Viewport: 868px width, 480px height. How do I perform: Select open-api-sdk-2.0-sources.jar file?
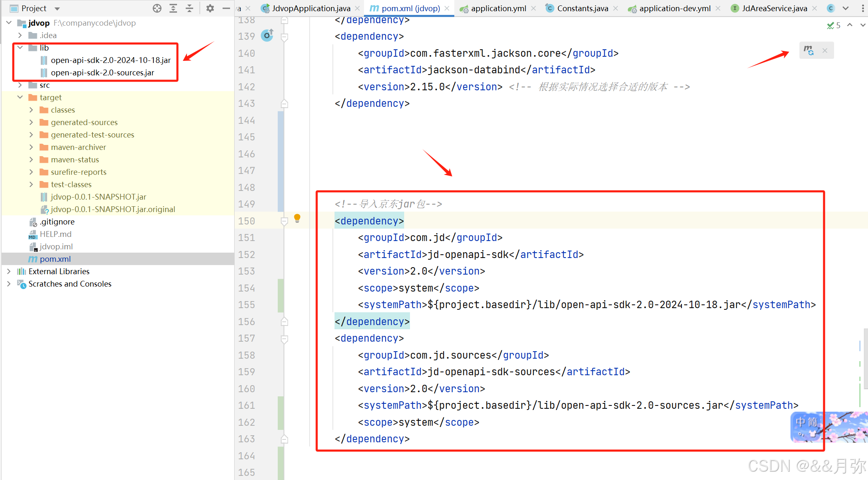[102, 72]
